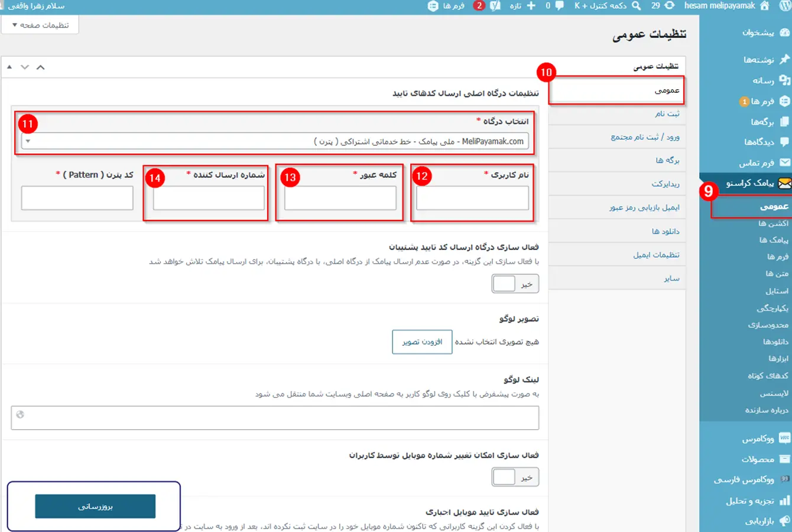Expand the تنظیمات صفحه screen options

[x=40, y=25]
